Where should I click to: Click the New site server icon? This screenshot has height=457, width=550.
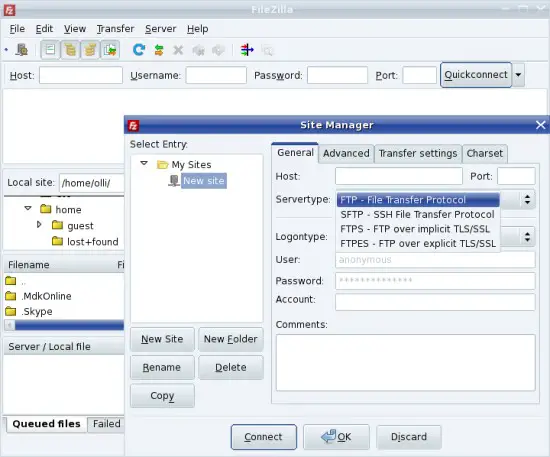click(x=174, y=181)
